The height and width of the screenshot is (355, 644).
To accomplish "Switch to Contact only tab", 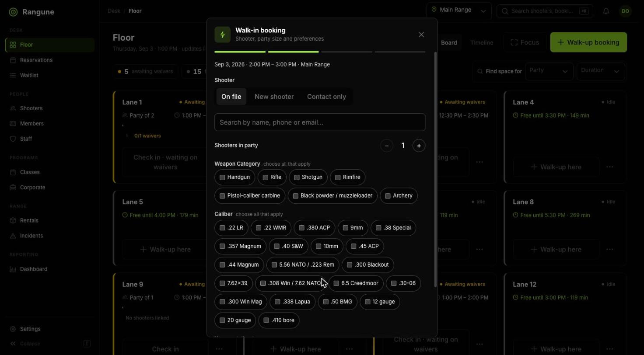I will tap(326, 97).
